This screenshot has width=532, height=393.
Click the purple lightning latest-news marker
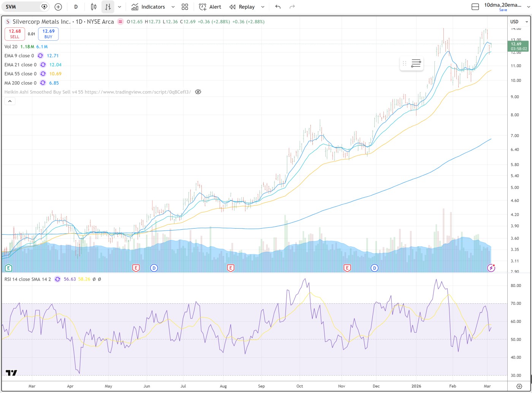point(491,268)
